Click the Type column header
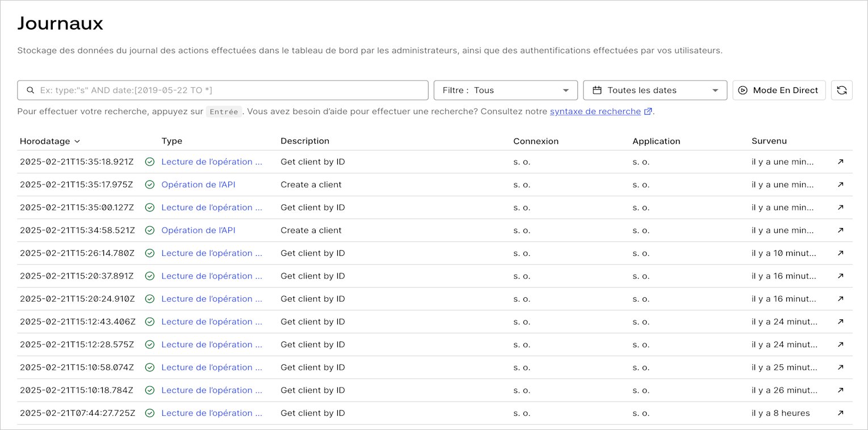This screenshot has height=430, width=868. pos(172,141)
